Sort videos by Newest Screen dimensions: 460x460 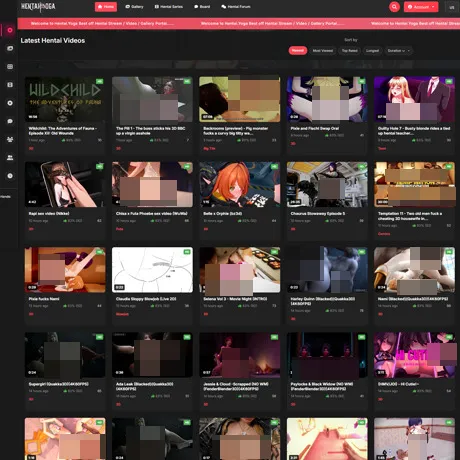click(298, 51)
